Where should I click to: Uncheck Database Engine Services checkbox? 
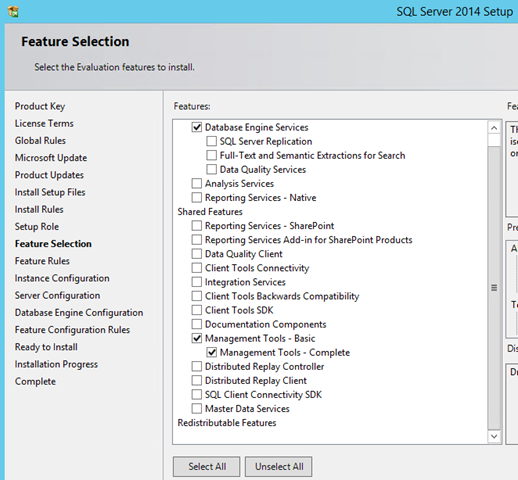point(197,127)
